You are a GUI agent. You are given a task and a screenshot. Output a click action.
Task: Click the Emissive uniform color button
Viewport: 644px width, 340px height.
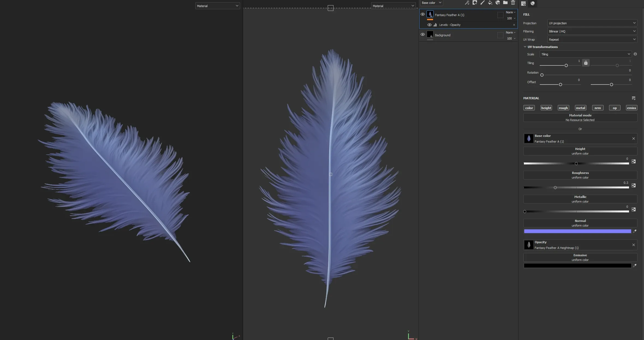point(580,257)
